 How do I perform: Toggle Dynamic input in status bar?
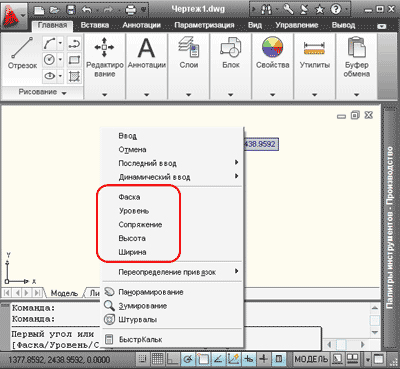pyautogui.click(x=249, y=359)
